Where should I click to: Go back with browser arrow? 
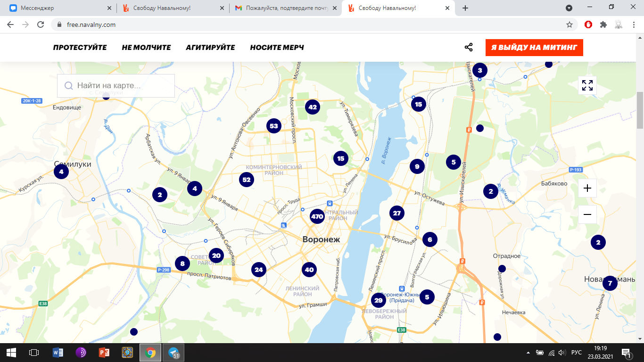click(10, 25)
